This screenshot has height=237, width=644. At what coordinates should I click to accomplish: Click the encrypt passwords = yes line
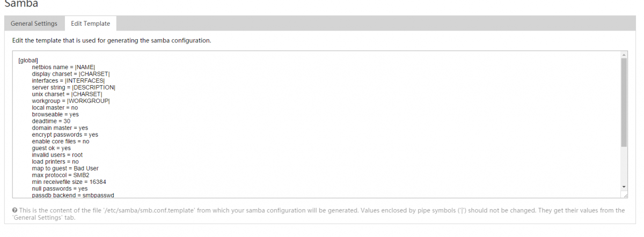point(65,135)
